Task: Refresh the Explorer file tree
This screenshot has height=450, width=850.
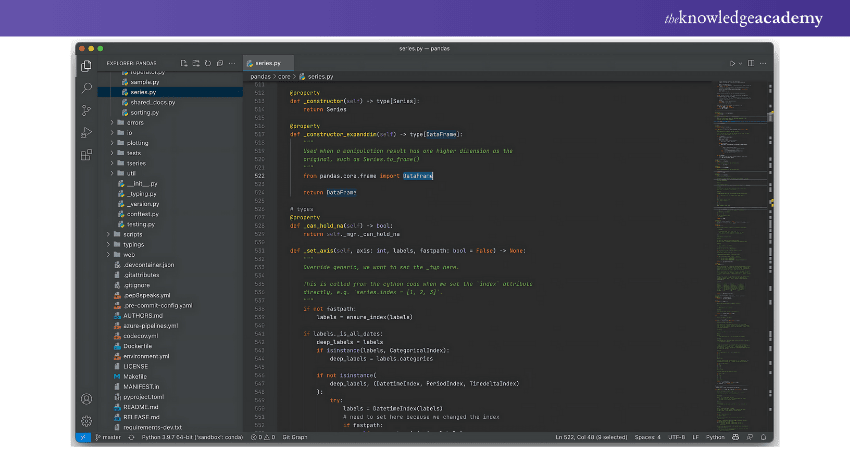Action: 207,63
